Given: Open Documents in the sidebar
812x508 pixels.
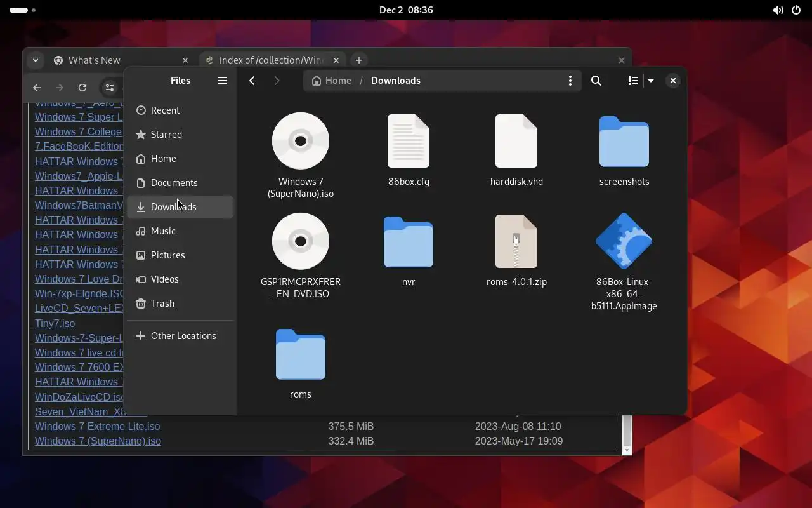Looking at the screenshot, I should [180, 183].
